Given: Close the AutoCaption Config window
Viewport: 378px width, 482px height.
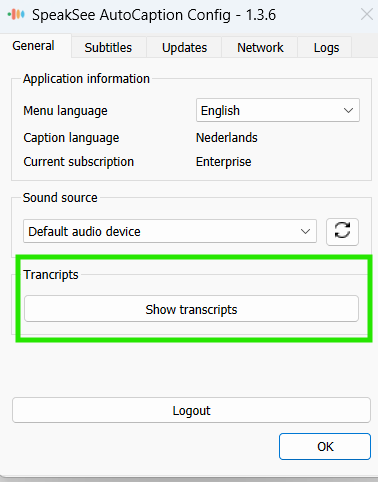Looking at the screenshot, I should tap(367, 14).
